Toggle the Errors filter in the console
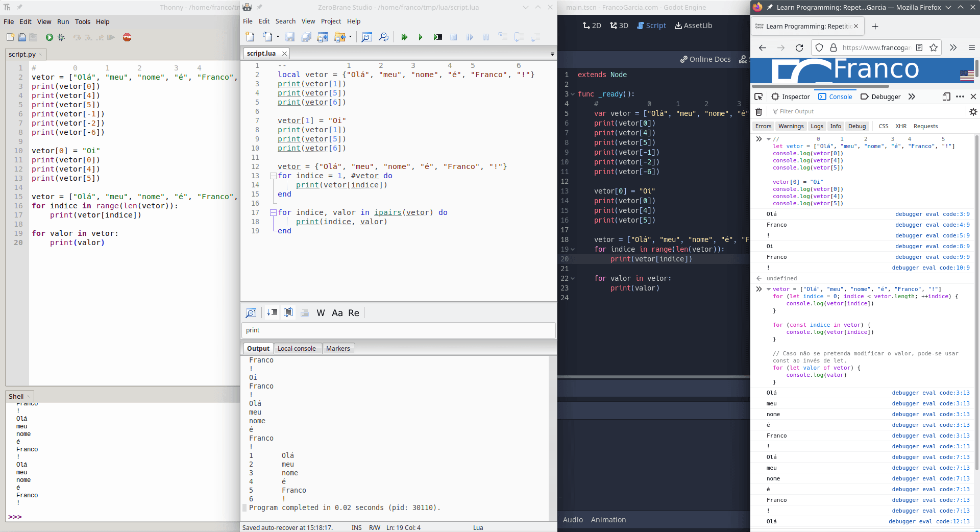The width and height of the screenshot is (980, 532). click(x=763, y=126)
